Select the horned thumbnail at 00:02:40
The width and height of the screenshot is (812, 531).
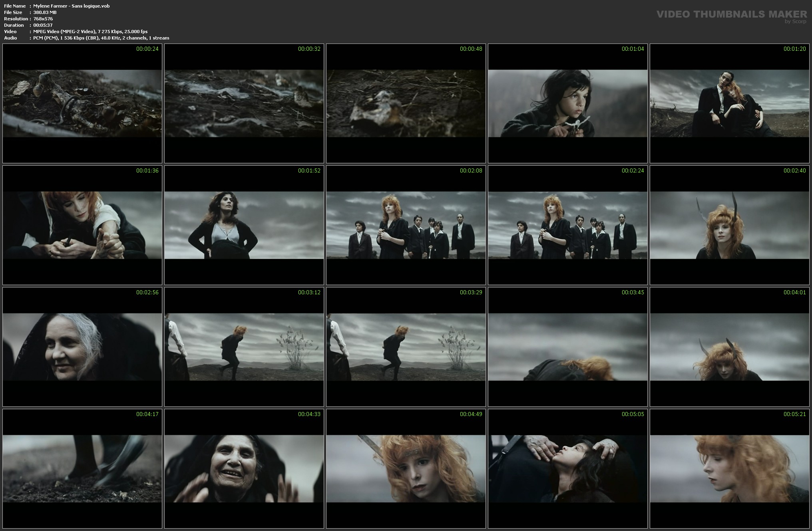(x=730, y=225)
